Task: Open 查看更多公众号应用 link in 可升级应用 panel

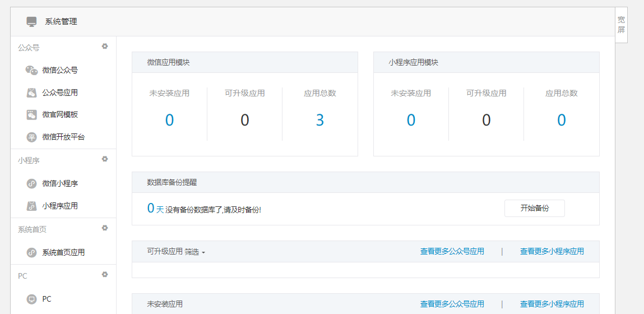Action: (x=452, y=251)
